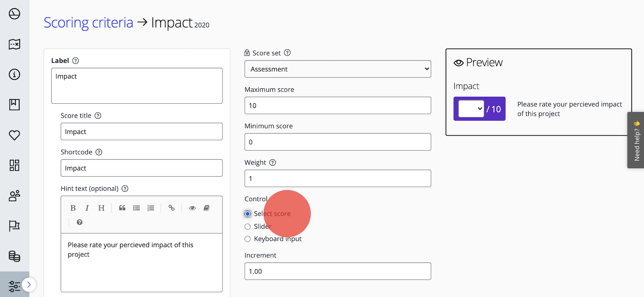644x297 pixels.
Task: Open the Need help? side tab
Action: click(636, 140)
